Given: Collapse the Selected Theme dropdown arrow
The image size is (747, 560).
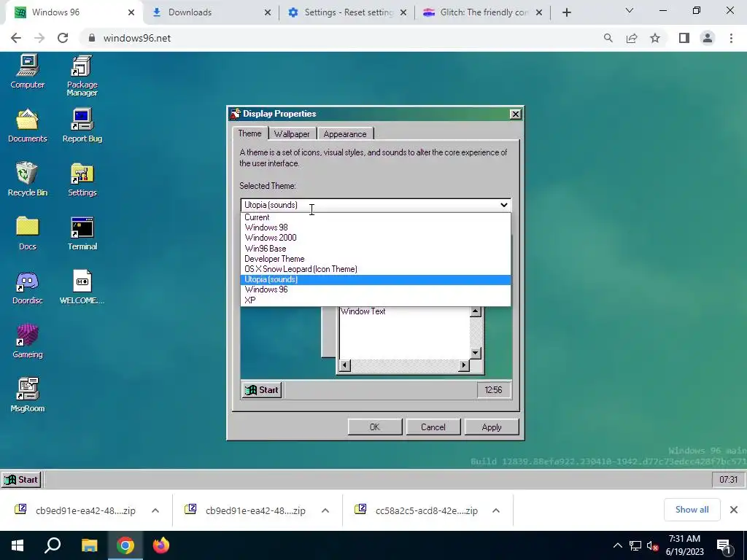Looking at the screenshot, I should (x=503, y=205).
